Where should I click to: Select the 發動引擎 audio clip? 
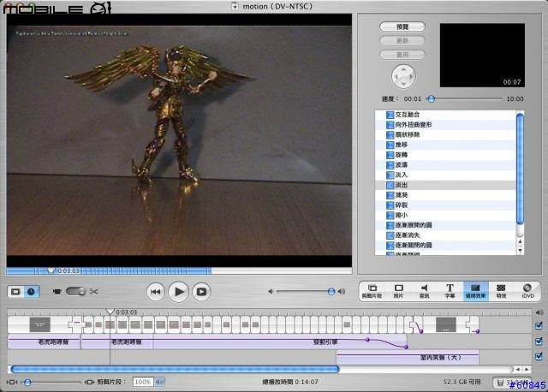click(280, 342)
